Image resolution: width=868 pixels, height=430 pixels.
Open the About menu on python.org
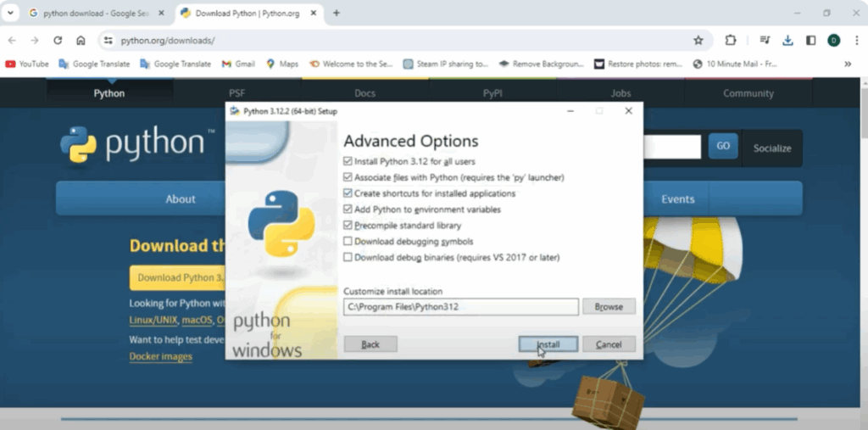click(181, 199)
